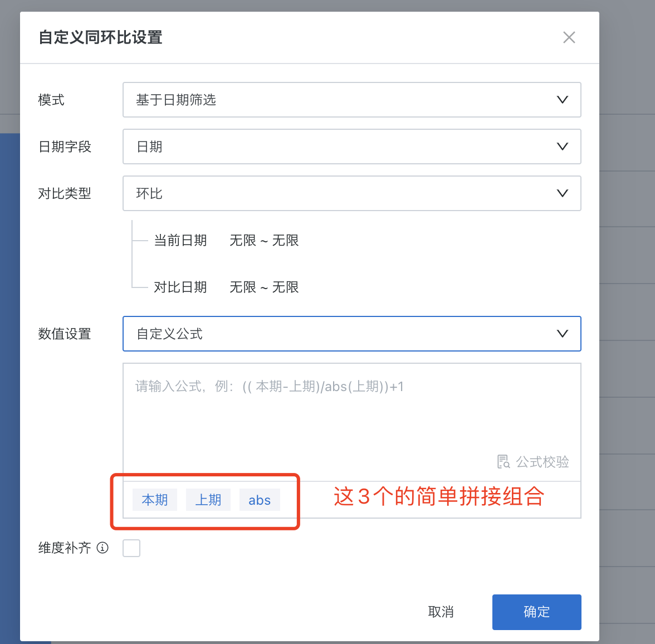
Task: Click the 模式 dropdown chevron arrow
Action: coord(563,100)
